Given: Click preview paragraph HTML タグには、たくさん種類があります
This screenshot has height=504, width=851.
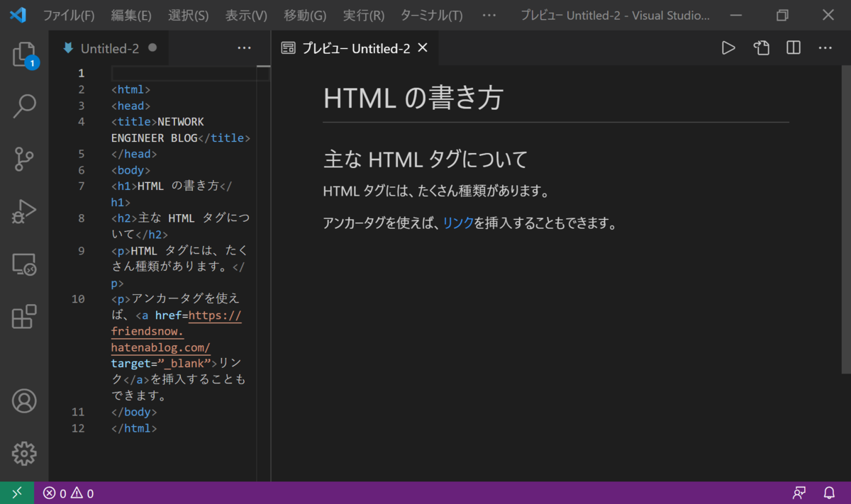Looking at the screenshot, I should click(437, 191).
